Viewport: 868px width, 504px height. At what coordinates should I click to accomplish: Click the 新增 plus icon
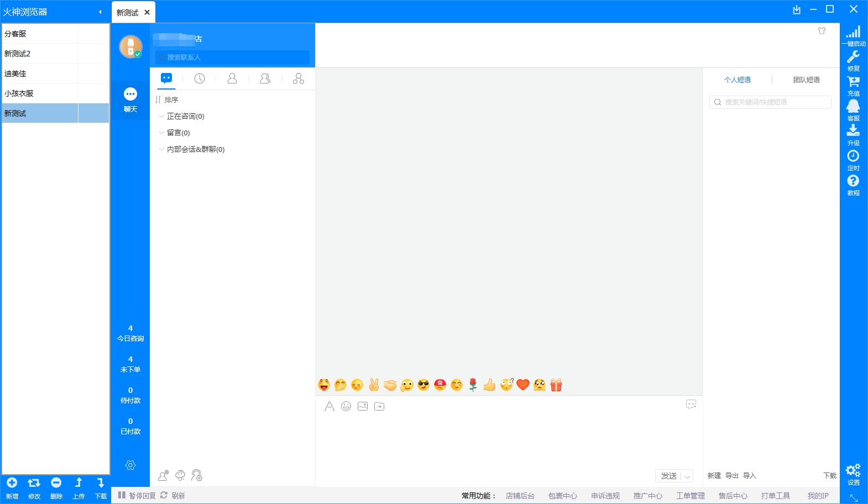[x=12, y=483]
